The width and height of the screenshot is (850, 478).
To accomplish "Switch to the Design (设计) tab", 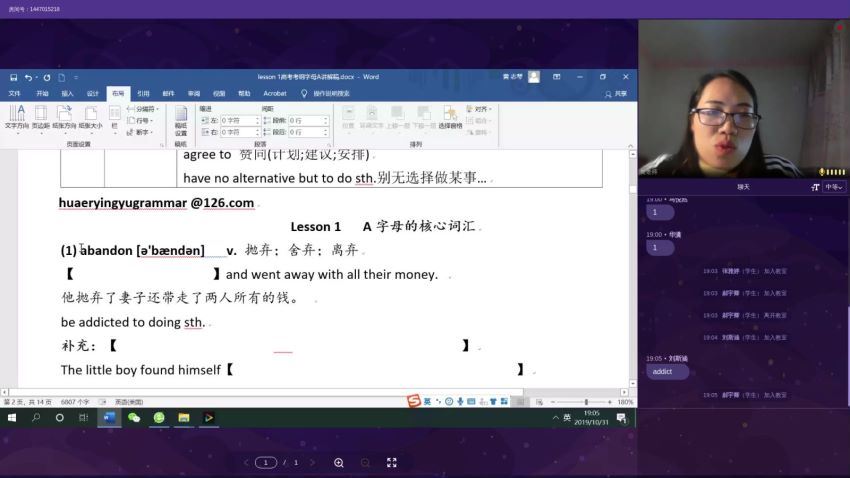I will click(93, 93).
